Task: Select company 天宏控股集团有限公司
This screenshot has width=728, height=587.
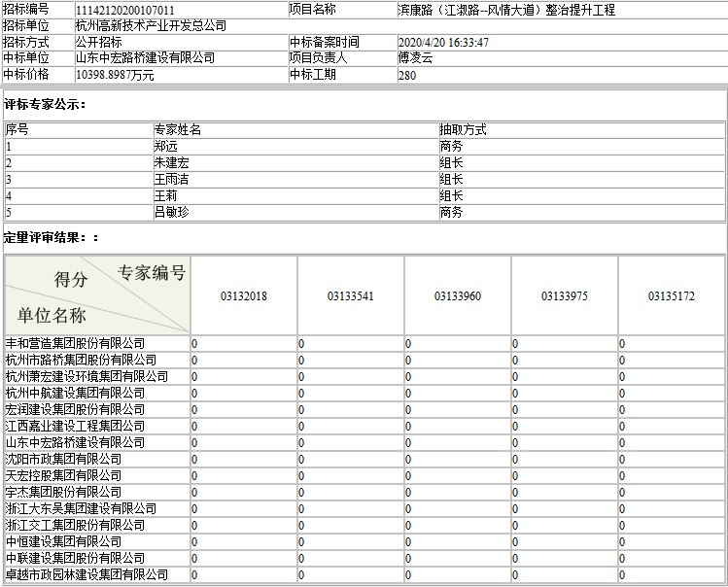Action: tap(63, 475)
